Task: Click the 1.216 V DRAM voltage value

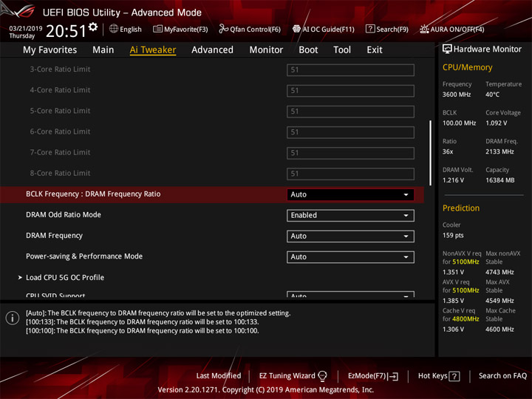Action: tap(453, 180)
